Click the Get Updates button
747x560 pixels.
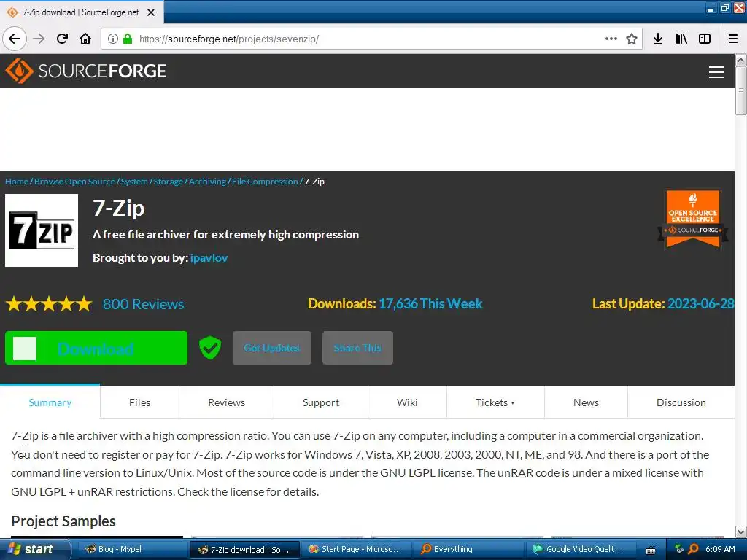[272, 348]
